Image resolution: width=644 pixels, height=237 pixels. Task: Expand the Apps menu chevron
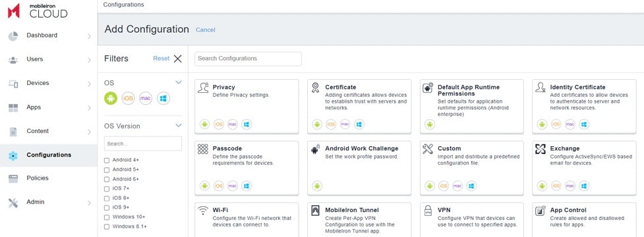89,108
